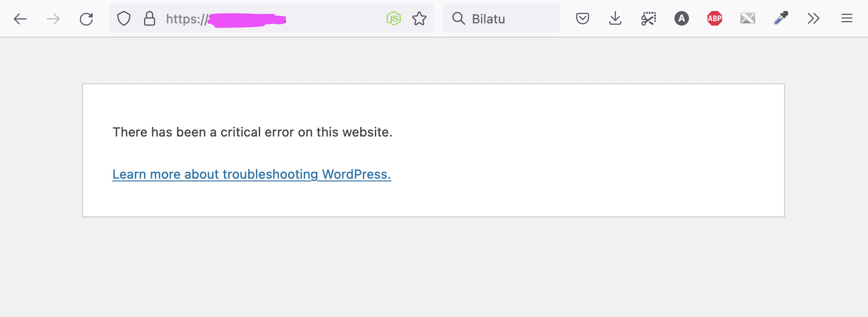Click the green Node.js extension icon
This screenshot has height=317, width=868.
tap(394, 19)
